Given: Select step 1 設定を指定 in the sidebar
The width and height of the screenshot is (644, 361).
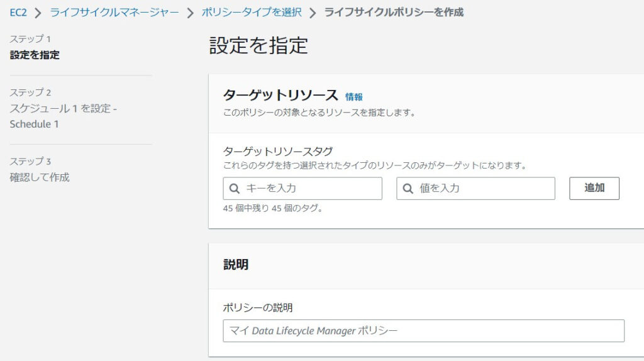Looking at the screenshot, I should tap(35, 55).
